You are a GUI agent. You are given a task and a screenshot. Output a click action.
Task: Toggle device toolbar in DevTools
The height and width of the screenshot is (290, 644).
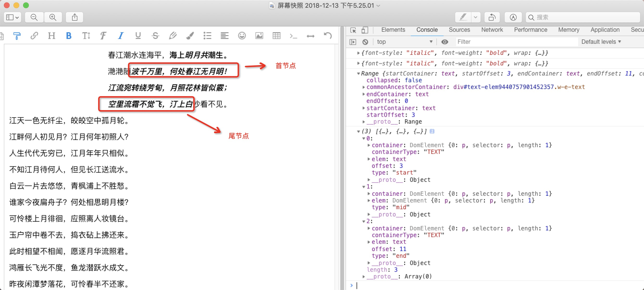tap(365, 30)
